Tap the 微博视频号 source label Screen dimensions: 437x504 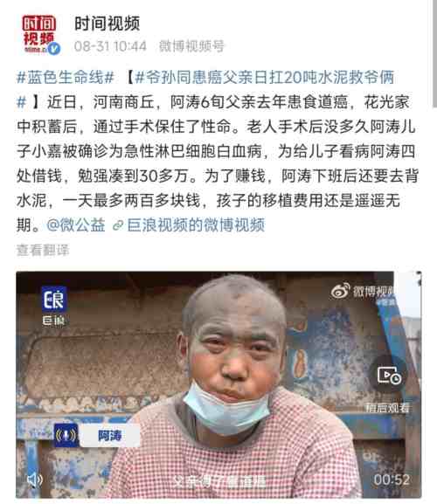tap(191, 46)
